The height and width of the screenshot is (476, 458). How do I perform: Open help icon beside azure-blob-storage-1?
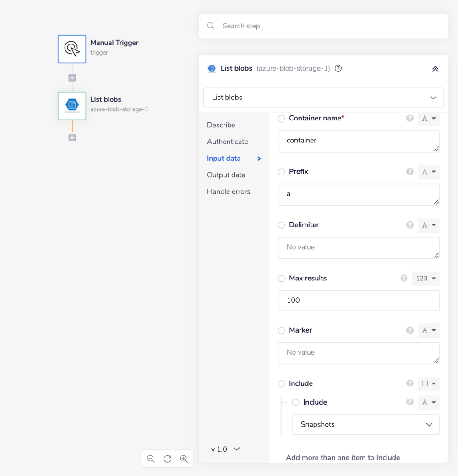coord(338,69)
